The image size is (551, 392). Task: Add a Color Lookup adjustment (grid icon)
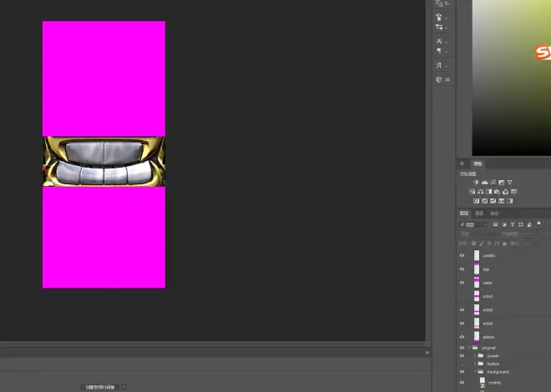tap(513, 192)
